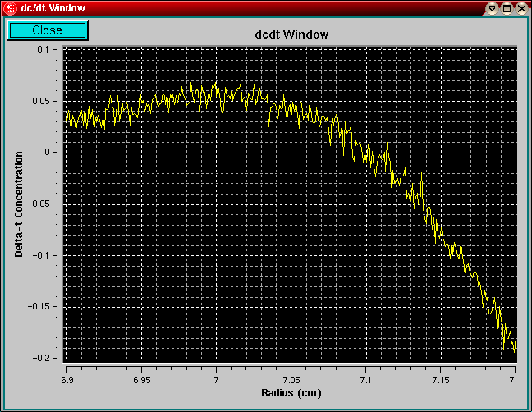Screen dimensions: 532x412
Task: Click the 0.1 tick label on y-axis
Action: [45, 49]
